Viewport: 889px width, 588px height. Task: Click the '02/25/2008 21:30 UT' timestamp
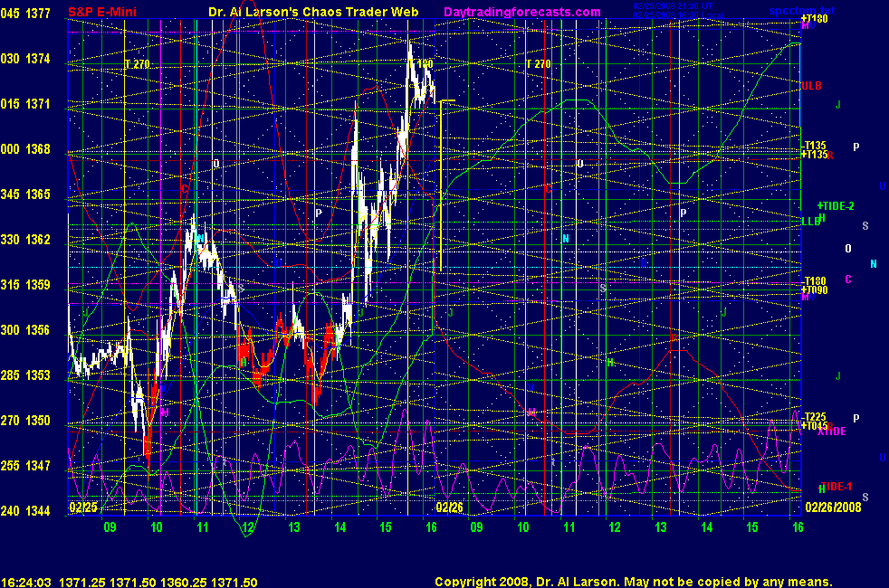point(673,6)
